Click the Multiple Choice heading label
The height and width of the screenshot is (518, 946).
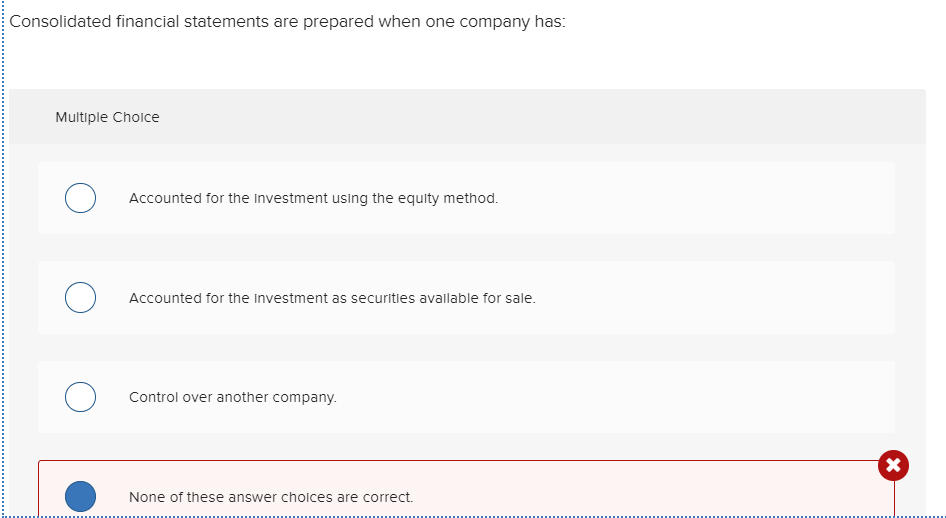[107, 117]
